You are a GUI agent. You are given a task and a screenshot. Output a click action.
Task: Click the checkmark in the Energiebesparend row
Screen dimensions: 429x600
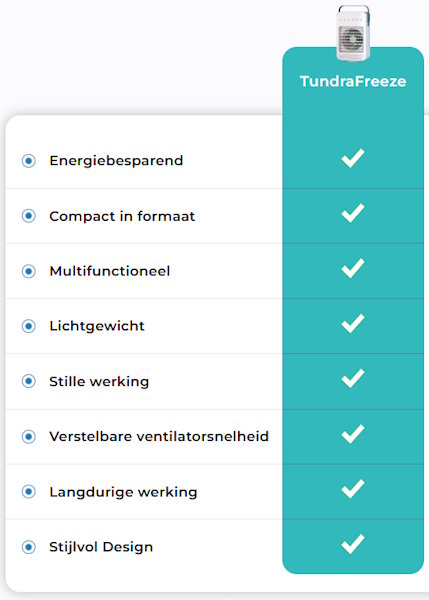(352, 158)
